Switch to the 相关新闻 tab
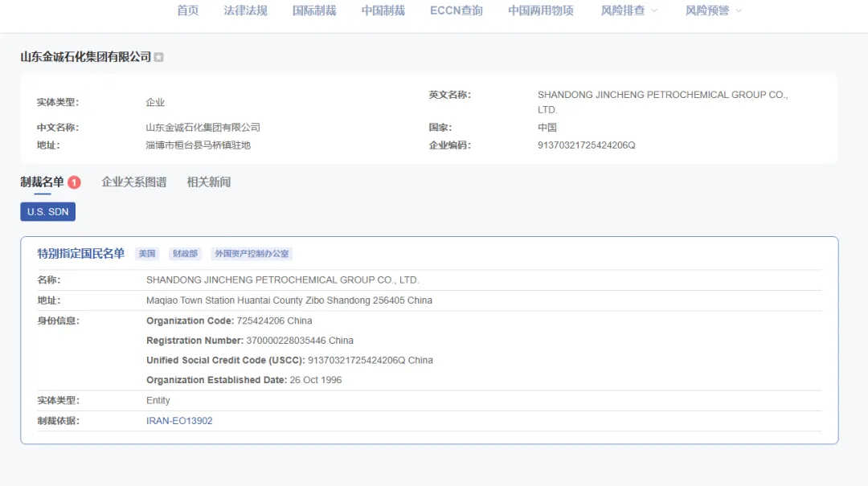Image resolution: width=868 pixels, height=486 pixels. [x=209, y=182]
